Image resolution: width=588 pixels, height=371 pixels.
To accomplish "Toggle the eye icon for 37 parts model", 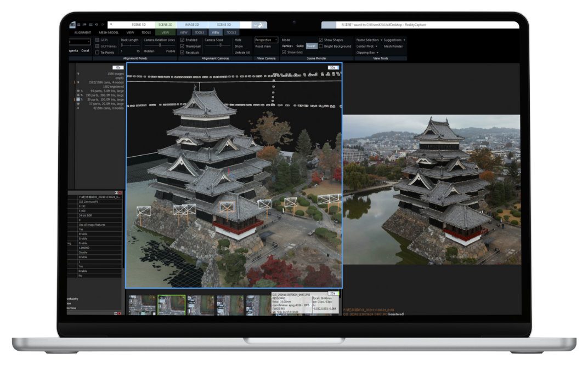I will tap(78, 104).
